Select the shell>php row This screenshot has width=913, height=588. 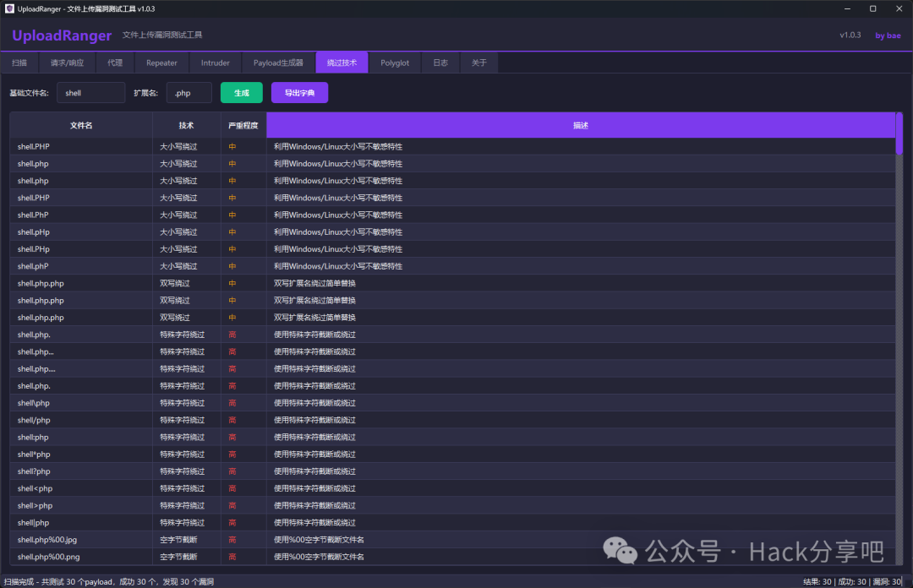click(452, 505)
